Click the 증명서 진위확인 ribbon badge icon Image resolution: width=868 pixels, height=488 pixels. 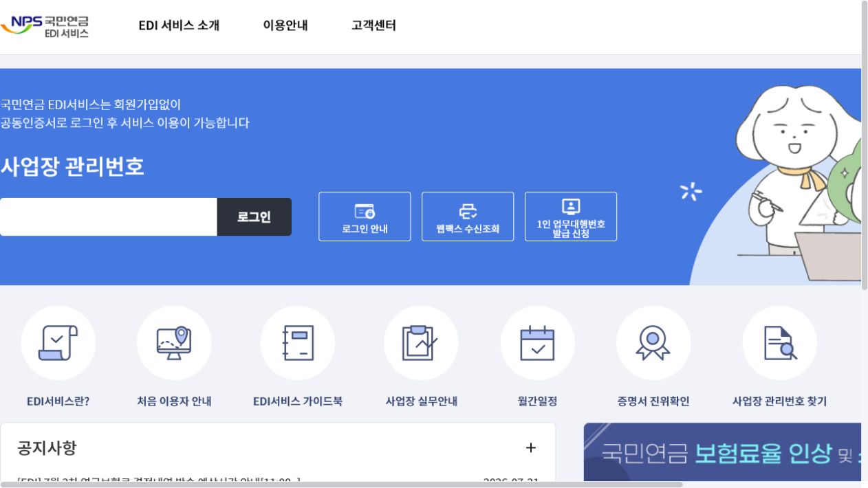pyautogui.click(x=653, y=343)
